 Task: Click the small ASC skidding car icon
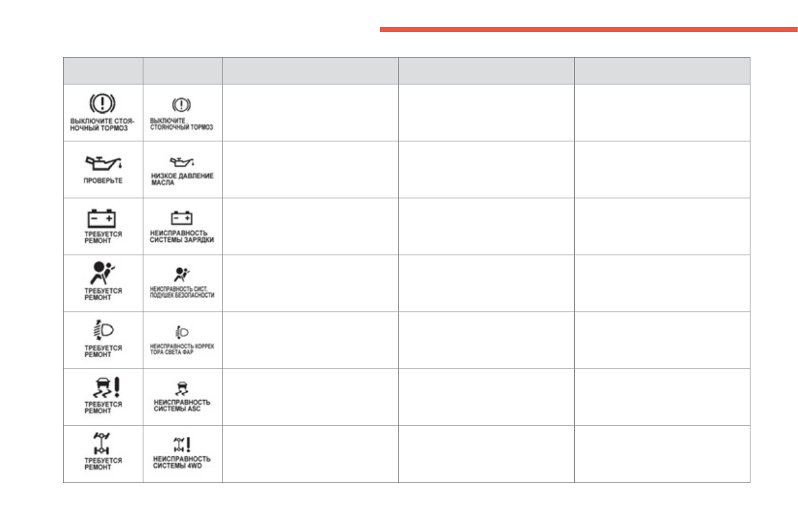[182, 387]
